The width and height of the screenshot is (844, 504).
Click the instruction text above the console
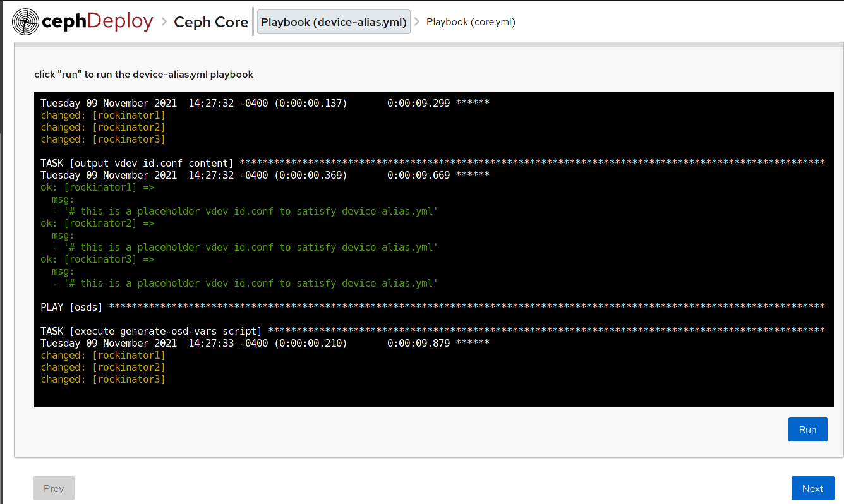click(x=143, y=74)
